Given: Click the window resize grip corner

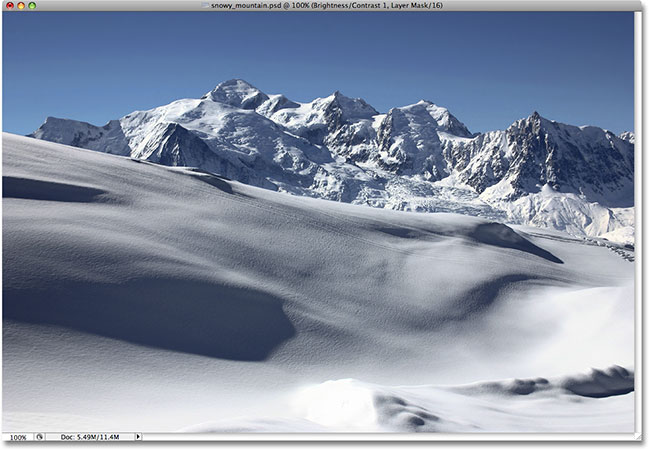Looking at the screenshot, I should 638,437.
